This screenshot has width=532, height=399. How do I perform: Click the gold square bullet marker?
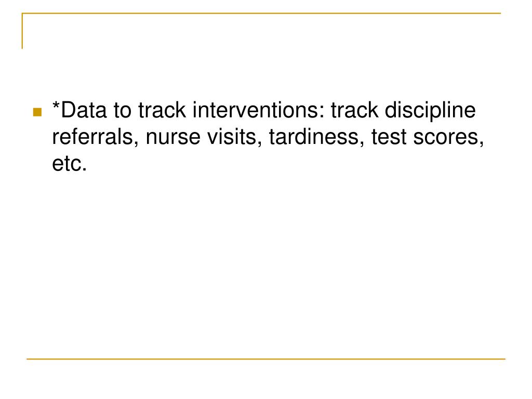[x=37, y=112]
